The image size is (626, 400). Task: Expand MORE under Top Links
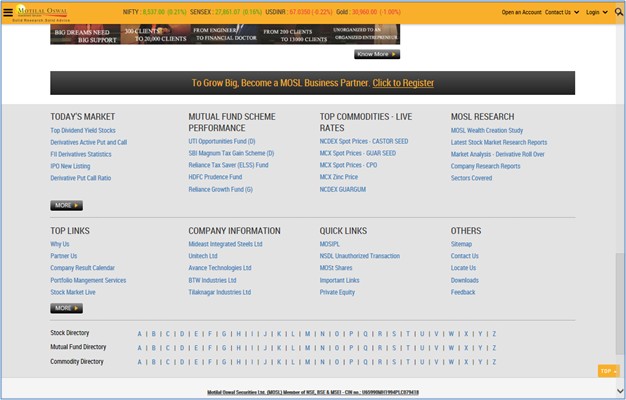coord(66,308)
